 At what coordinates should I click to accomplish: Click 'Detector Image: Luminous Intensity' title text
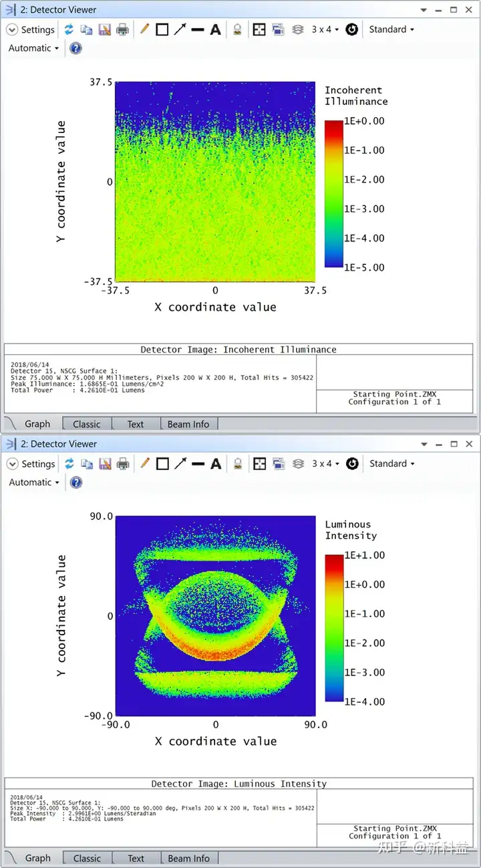(x=239, y=783)
